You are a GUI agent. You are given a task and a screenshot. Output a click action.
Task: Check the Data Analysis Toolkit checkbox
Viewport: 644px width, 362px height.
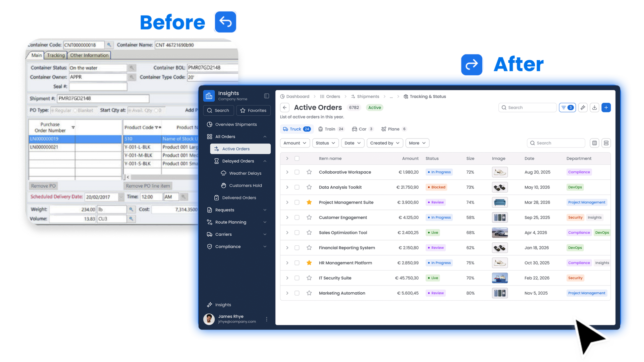tap(297, 187)
